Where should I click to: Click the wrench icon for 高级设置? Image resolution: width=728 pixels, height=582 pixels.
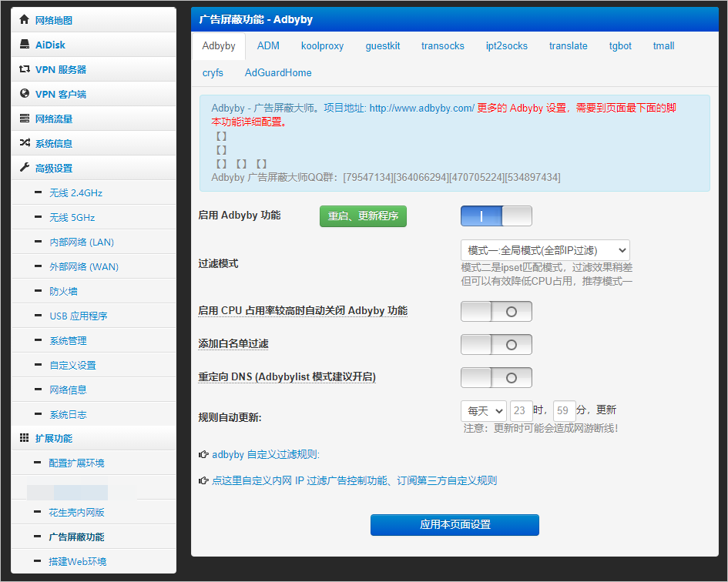(24, 168)
